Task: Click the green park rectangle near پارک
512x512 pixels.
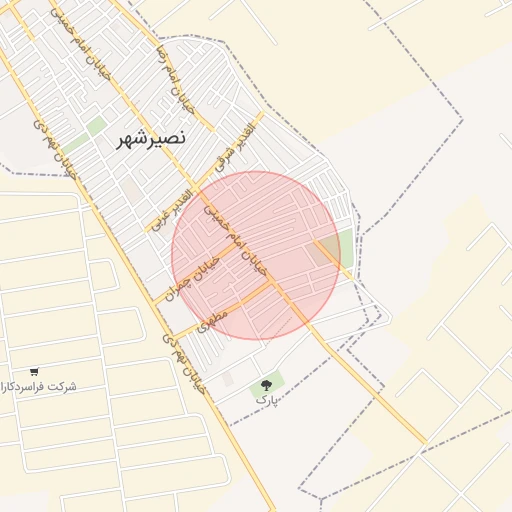Action: 267,386
